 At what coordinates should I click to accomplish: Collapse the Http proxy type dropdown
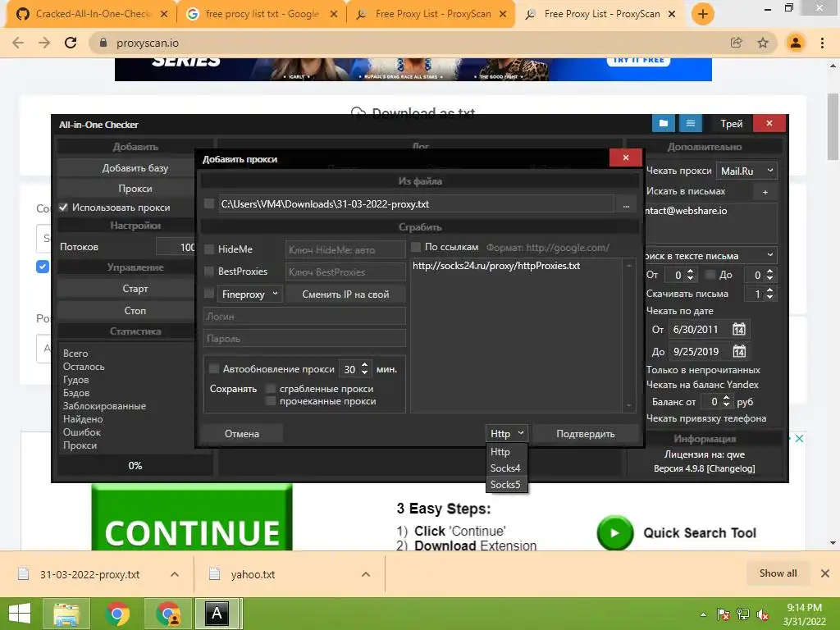(x=507, y=433)
